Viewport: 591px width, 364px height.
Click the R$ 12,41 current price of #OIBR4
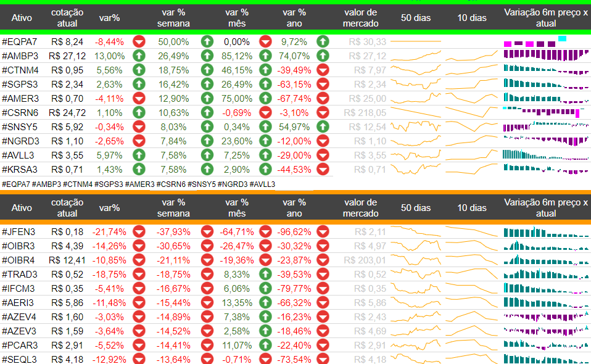pos(67,260)
